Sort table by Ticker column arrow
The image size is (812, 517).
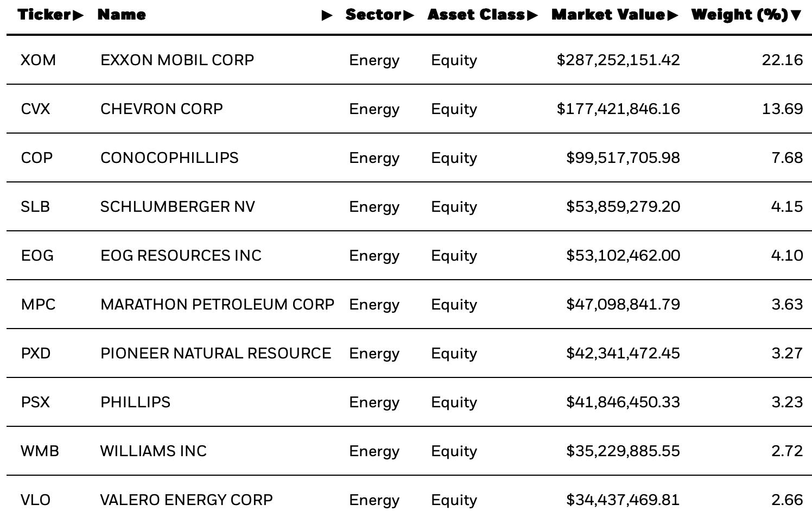(78, 15)
